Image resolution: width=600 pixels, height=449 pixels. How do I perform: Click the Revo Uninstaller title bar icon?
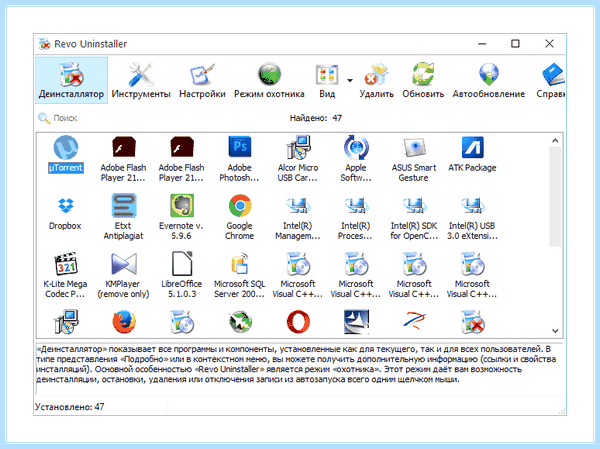click(45, 44)
